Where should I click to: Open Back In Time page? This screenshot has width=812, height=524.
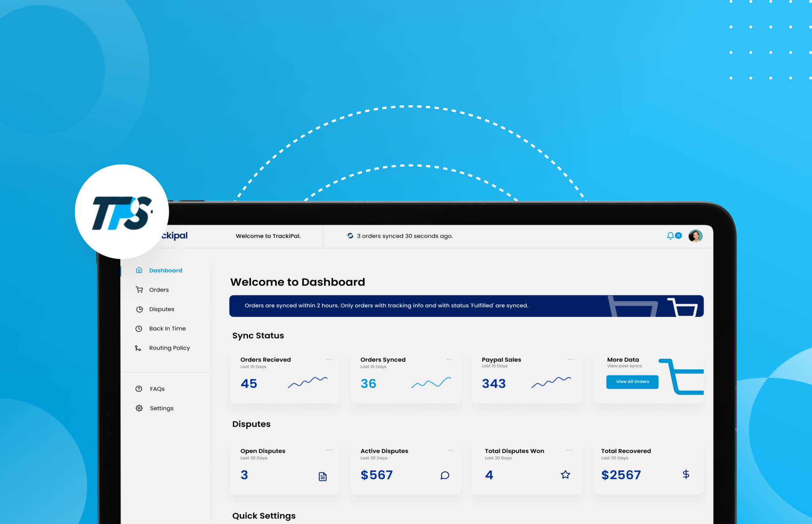[167, 329]
